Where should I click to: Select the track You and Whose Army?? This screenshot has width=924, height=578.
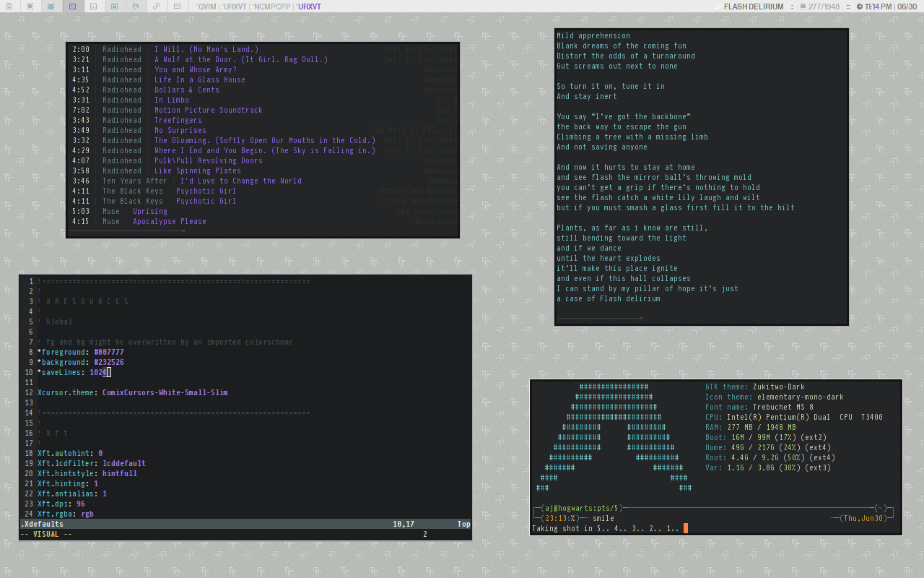196,69
